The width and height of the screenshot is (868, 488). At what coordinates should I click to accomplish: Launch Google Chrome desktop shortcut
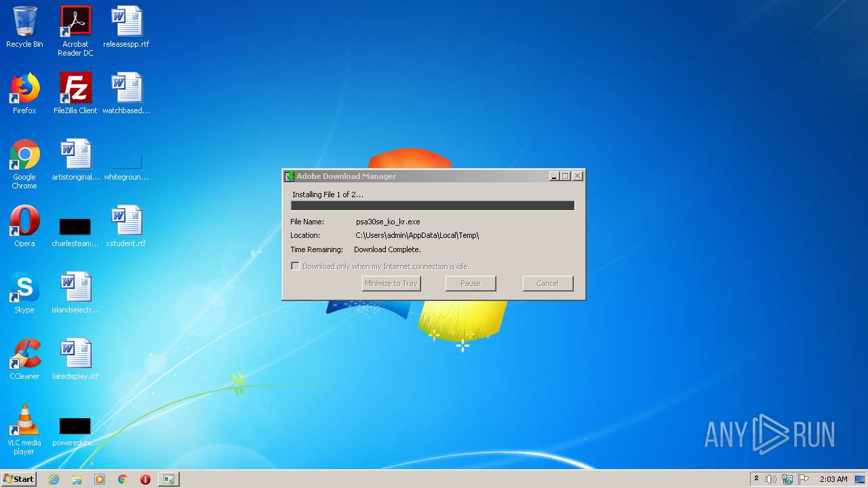[24, 164]
